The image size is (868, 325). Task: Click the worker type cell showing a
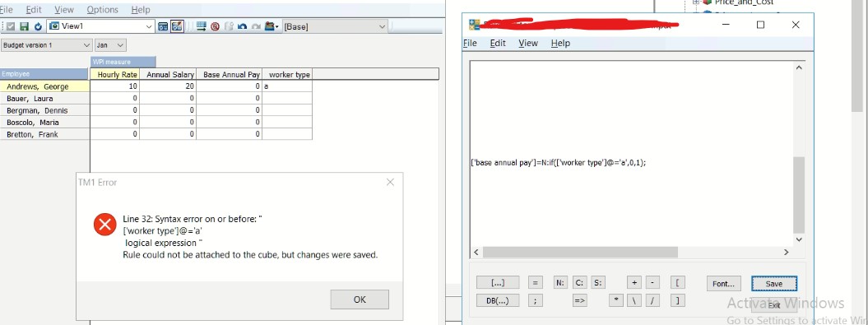point(287,86)
